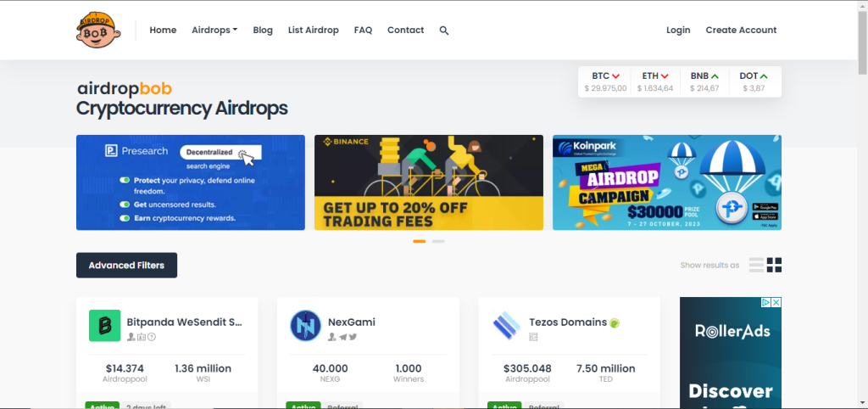
Task: Click Create Account
Action: click(741, 31)
